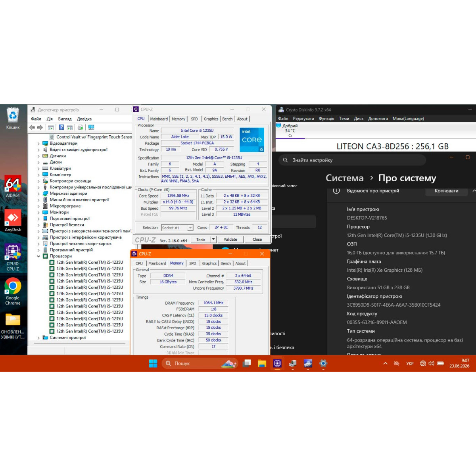Click the Intel Core i5 logo in CPU-Z

pyautogui.click(x=252, y=140)
